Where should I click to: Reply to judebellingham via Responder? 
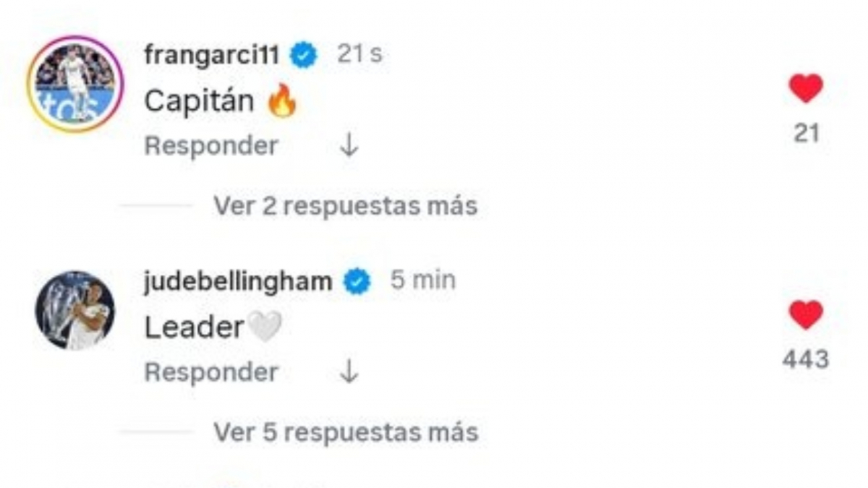pos(211,372)
